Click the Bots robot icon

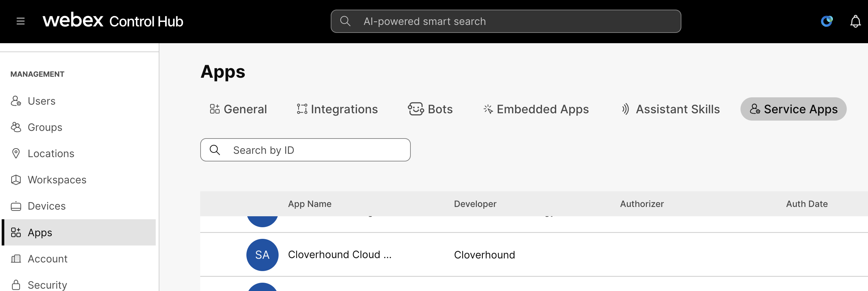coord(416,109)
